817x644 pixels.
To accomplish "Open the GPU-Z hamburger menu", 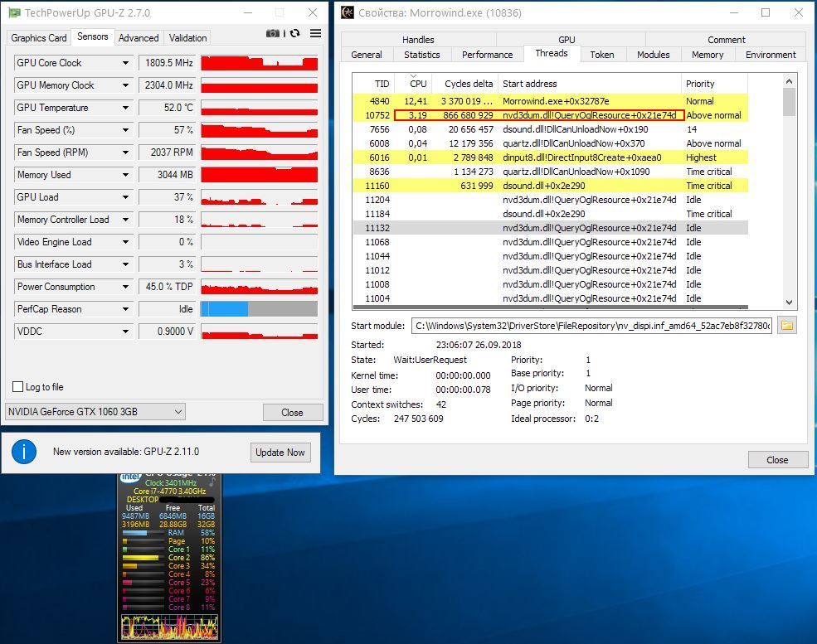I will coord(315,33).
